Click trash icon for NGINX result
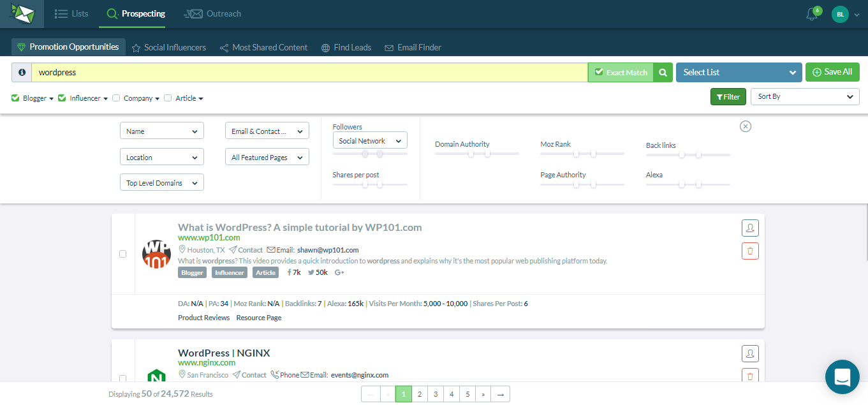Viewport: 868px width, 405px height. [x=750, y=376]
